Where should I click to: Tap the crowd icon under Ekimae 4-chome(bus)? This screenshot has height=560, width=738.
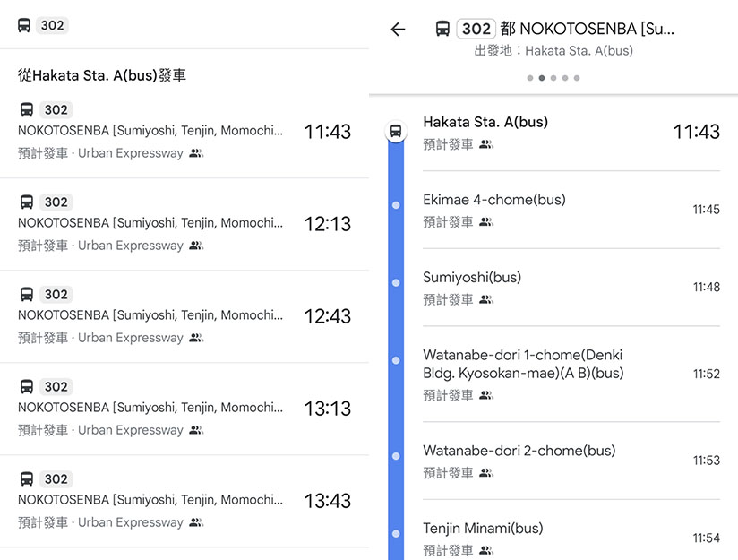coord(486,222)
